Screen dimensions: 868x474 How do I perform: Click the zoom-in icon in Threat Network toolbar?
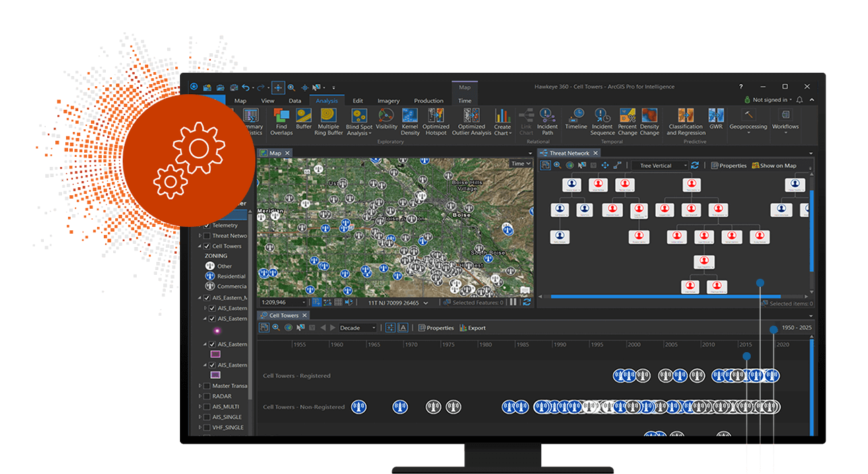point(557,165)
